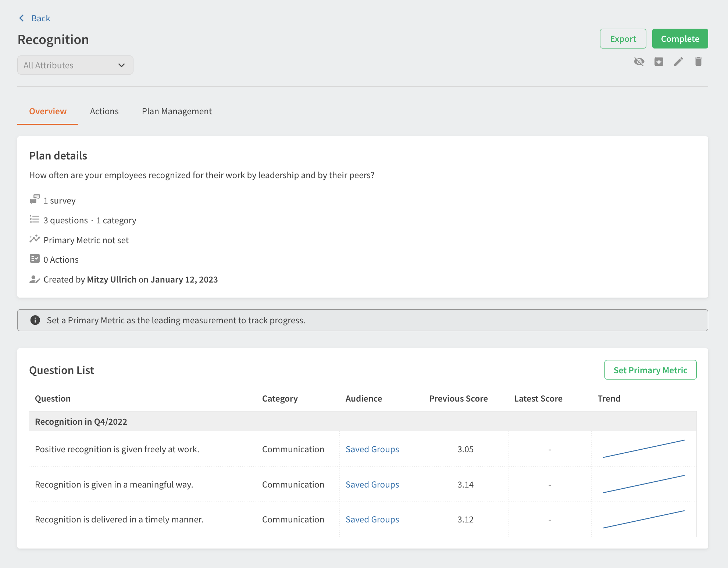This screenshot has width=728, height=568.
Task: Click the trend line for Positive recognition question
Action: 643,449
